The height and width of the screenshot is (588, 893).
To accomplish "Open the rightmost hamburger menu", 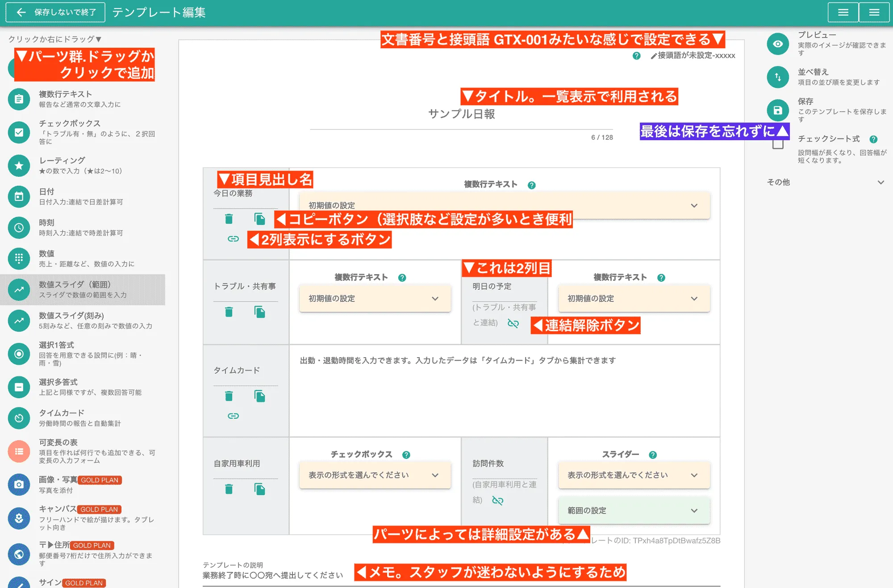I will [874, 13].
